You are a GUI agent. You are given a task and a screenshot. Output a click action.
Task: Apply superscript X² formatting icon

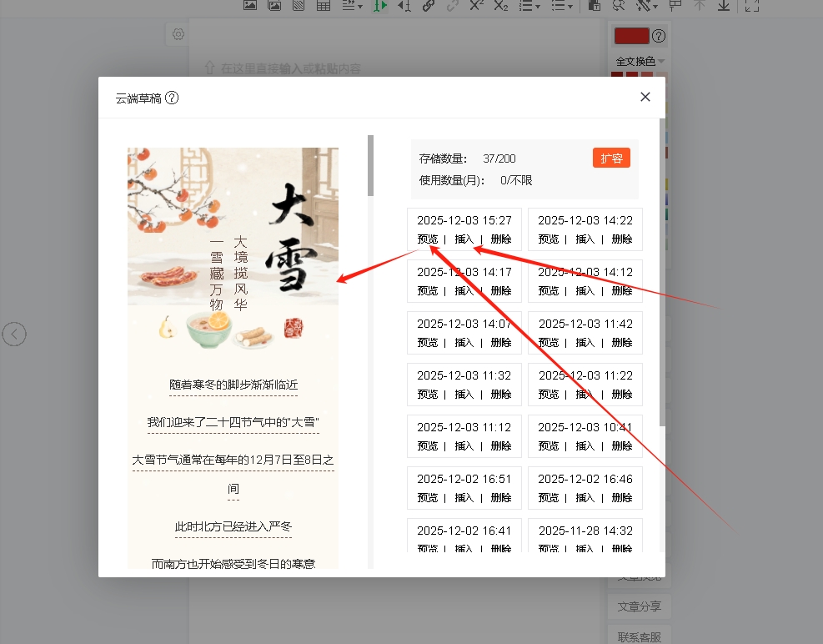tap(476, 6)
